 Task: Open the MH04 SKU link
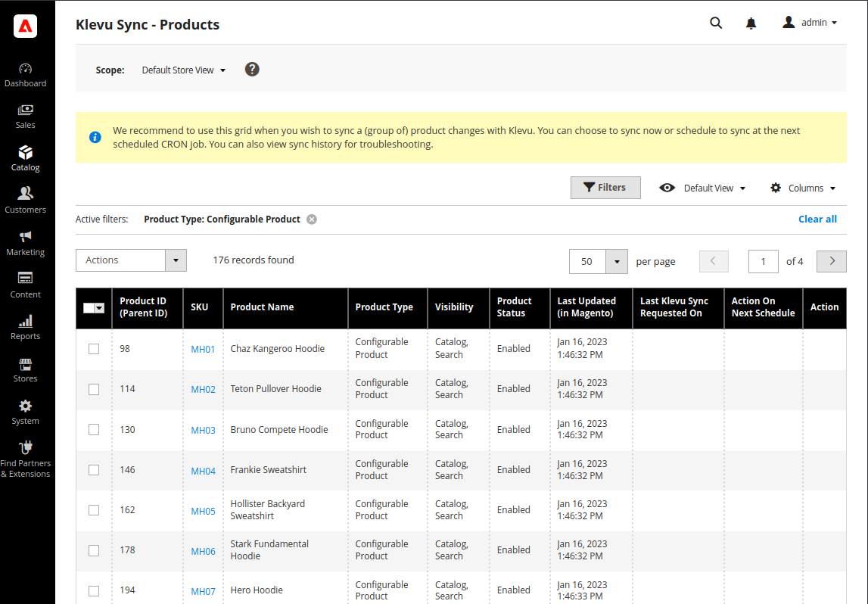(203, 471)
